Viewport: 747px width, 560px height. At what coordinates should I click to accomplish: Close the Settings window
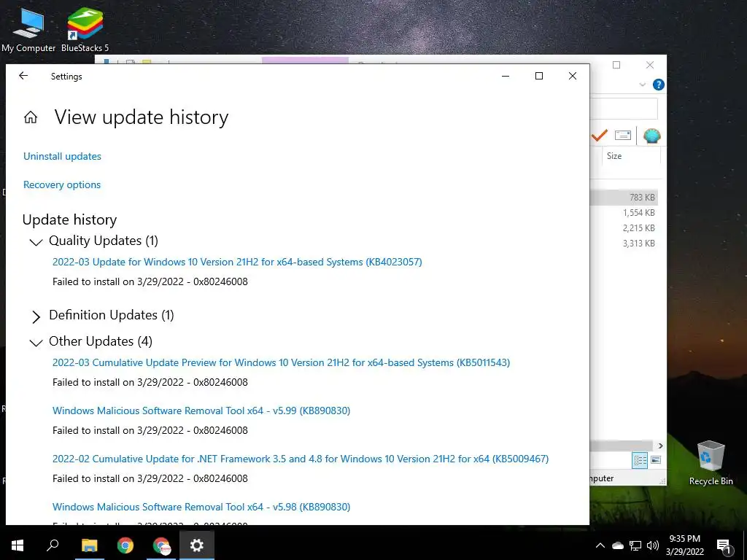(573, 76)
